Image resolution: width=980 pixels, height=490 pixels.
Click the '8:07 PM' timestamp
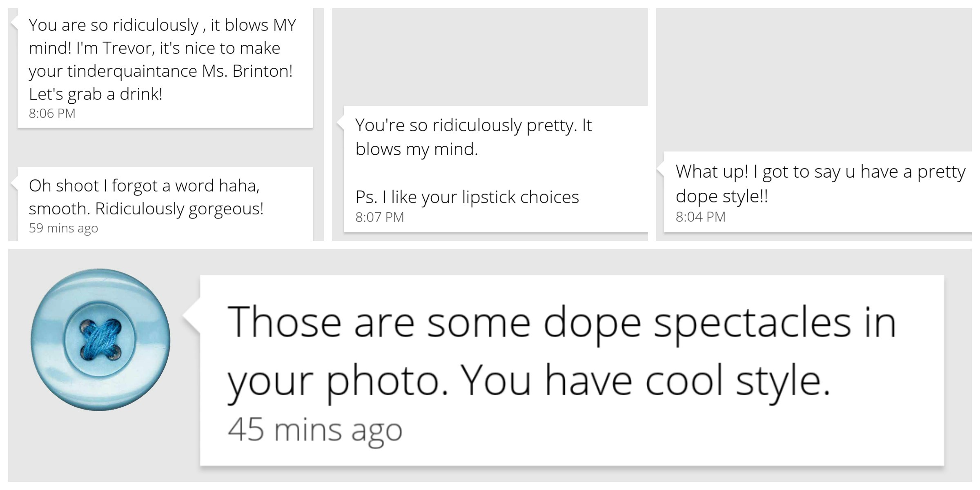[x=379, y=217]
